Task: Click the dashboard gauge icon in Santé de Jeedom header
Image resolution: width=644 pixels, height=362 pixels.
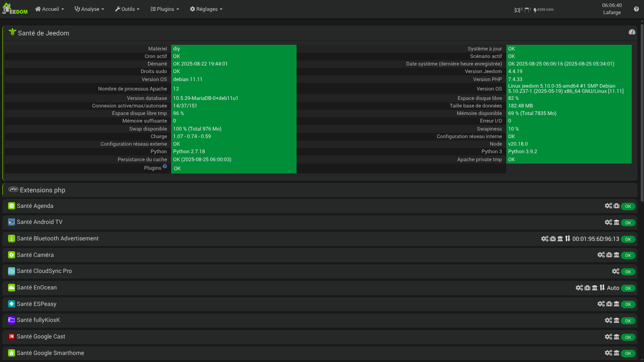Action: (x=632, y=32)
